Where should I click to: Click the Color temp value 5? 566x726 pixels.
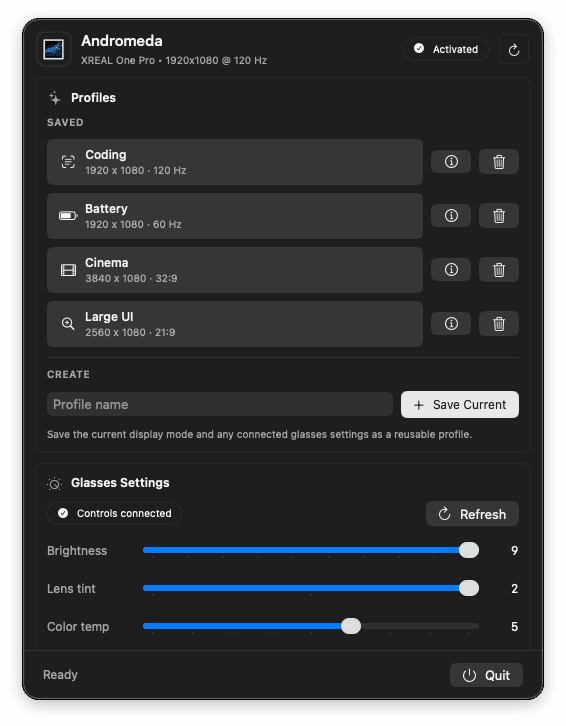[x=514, y=626]
